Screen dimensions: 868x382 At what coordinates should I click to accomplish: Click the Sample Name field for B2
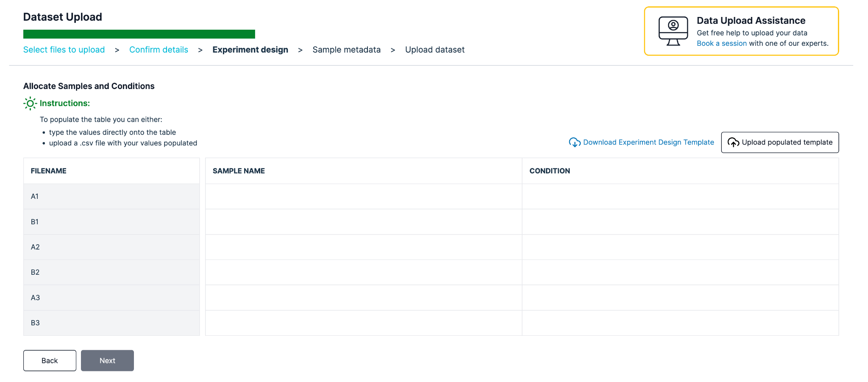point(363,272)
